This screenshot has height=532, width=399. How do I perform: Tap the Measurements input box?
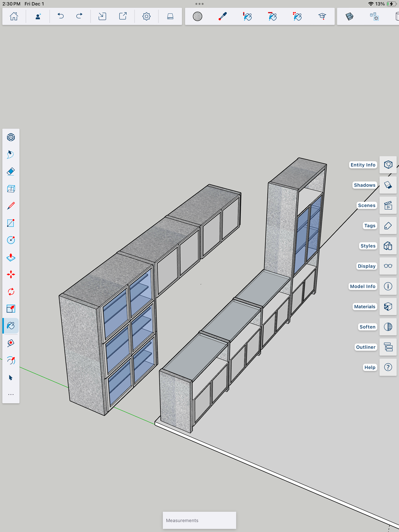[199, 520]
